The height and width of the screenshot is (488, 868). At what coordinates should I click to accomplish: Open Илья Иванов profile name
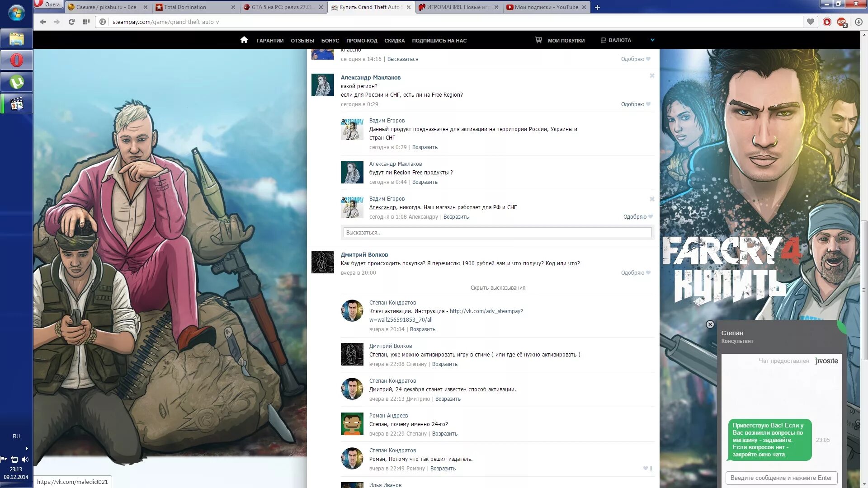tap(385, 485)
